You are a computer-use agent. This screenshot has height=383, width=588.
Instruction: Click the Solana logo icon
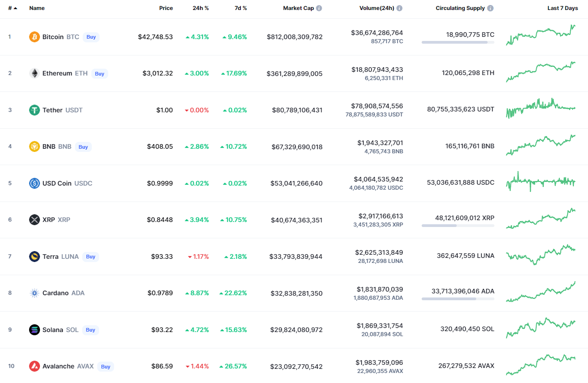35,330
